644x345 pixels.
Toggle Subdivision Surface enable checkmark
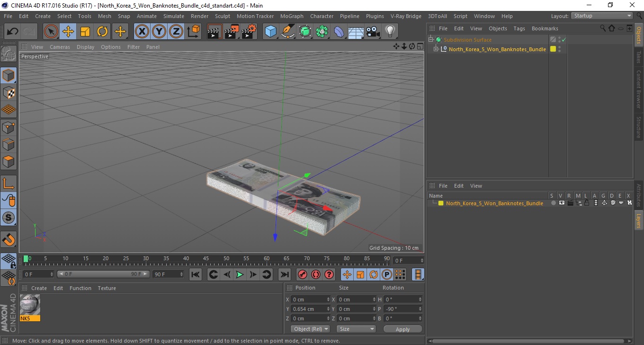pos(563,40)
